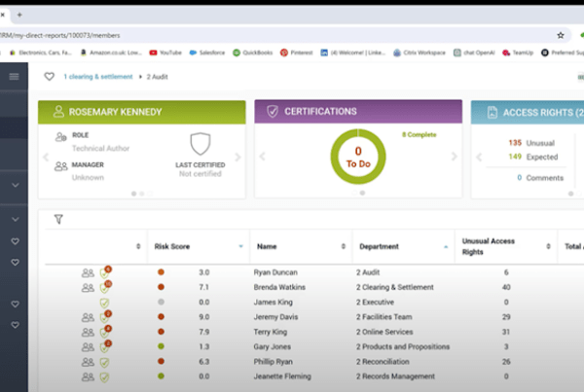Sort the table by Risk Score column
584x392 pixels.
(x=240, y=247)
